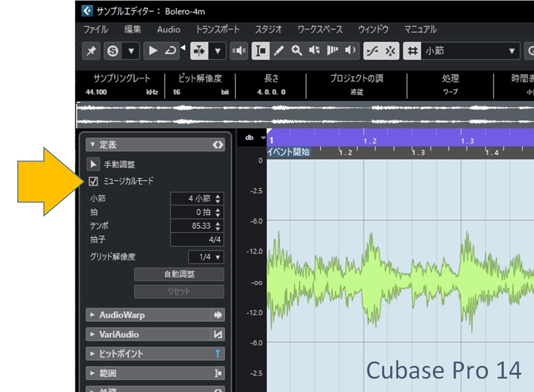Open the トランスポート menu
Viewport: 534px width, 392px height.
click(x=217, y=29)
